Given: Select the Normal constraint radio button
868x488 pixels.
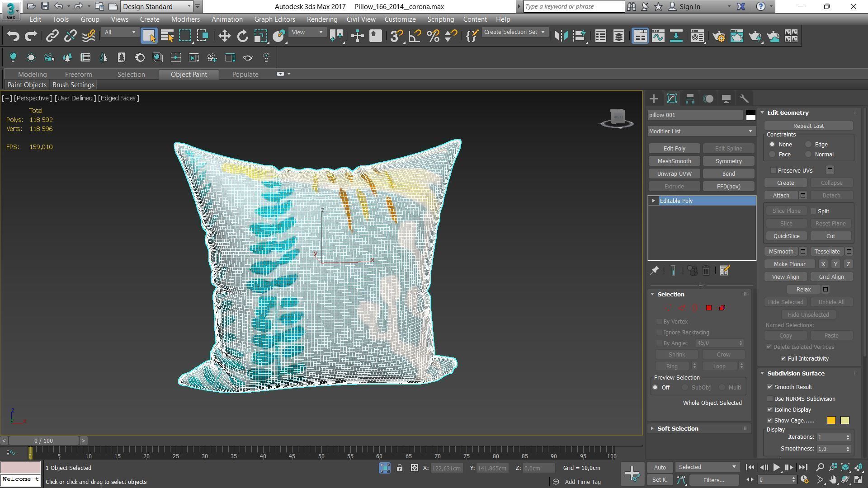Looking at the screenshot, I should pos(808,155).
